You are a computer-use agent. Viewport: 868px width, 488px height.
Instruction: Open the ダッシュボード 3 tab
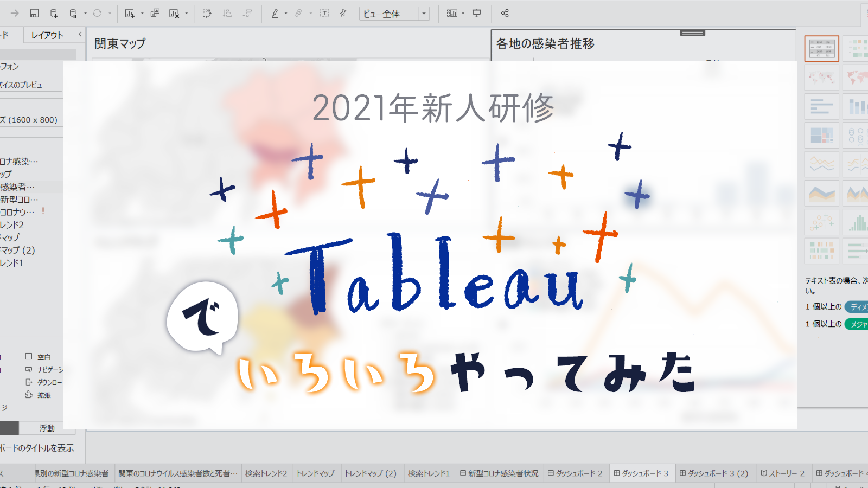pos(641,473)
